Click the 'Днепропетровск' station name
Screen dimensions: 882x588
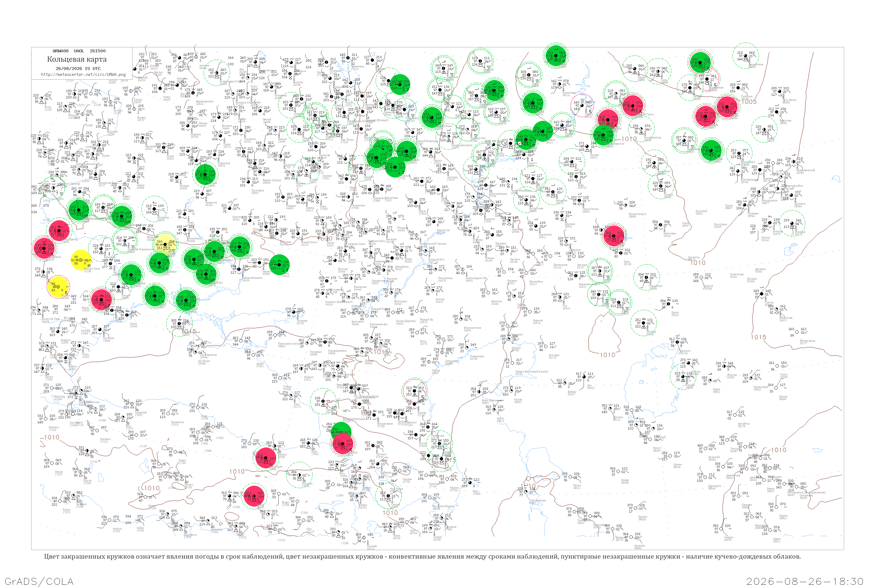click(252, 278)
